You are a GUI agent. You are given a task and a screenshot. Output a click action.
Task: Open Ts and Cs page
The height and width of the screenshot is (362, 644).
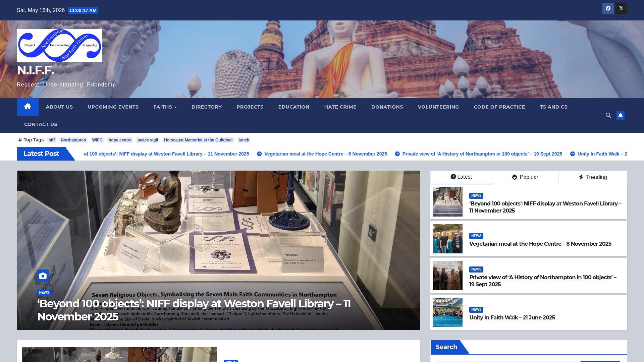(554, 107)
